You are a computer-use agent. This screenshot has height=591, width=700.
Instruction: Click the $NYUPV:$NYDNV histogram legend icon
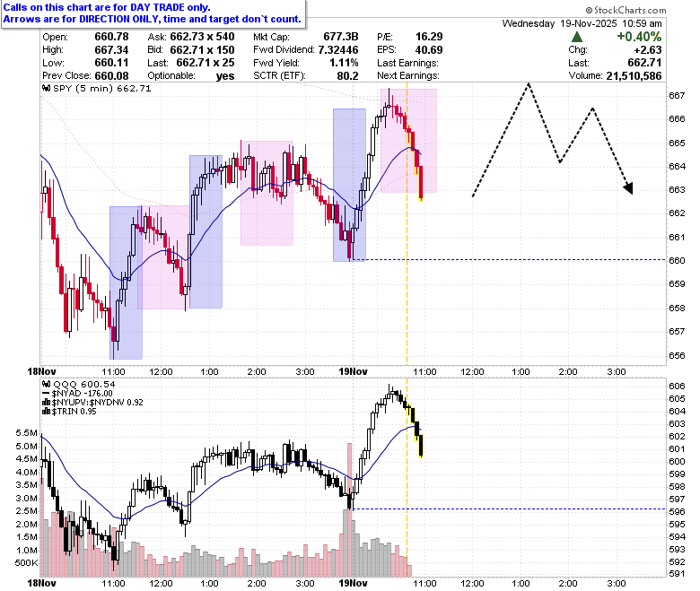pyautogui.click(x=46, y=403)
